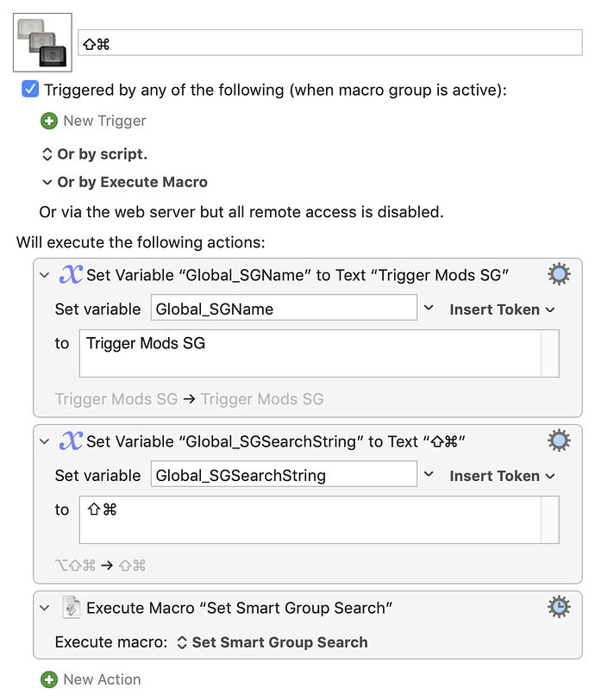The height and width of the screenshot is (700, 595).
Task: Open the gear menu for the Global_SGSearchString action
Action: click(x=559, y=441)
